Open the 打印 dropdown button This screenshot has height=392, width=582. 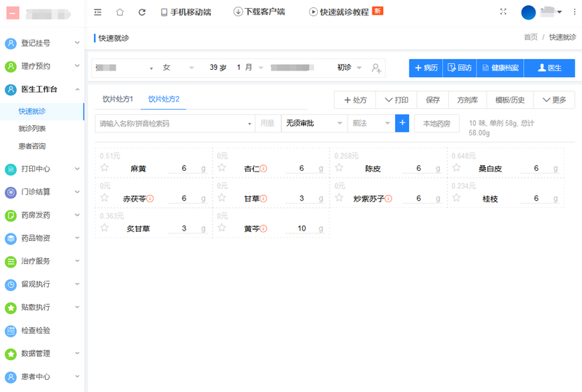(x=396, y=100)
